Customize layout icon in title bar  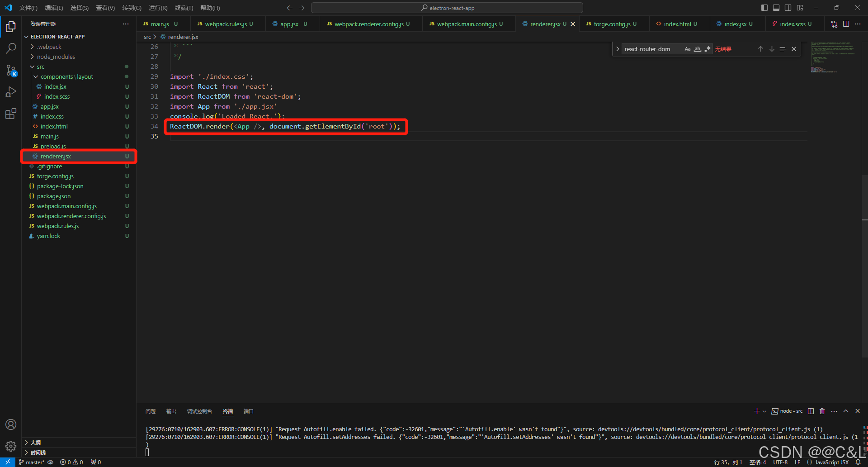800,8
